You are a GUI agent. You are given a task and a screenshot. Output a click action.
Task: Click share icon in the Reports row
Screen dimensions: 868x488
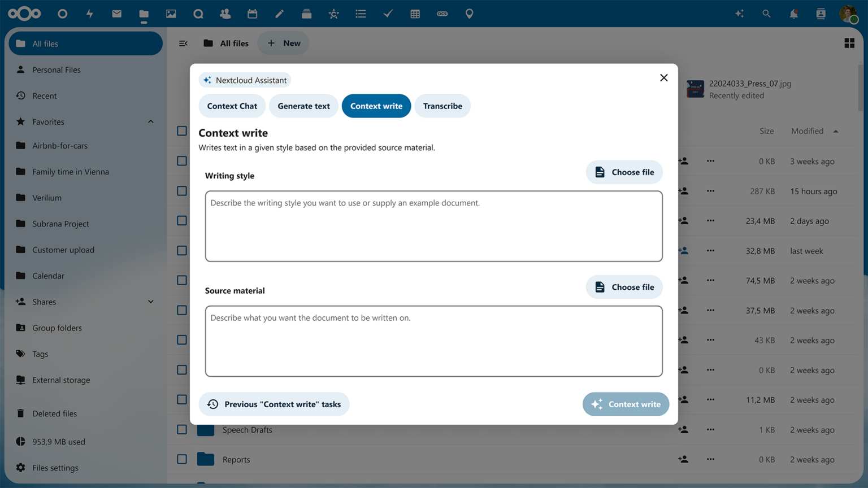click(683, 460)
